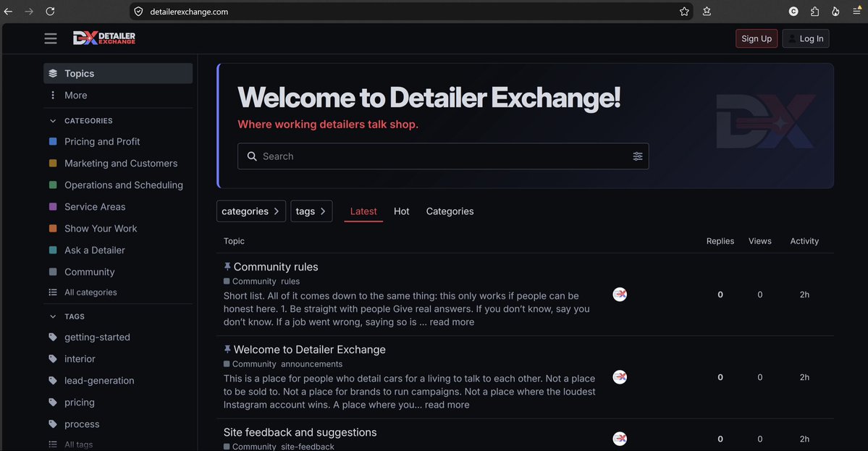Click the Sign Up button
The width and height of the screenshot is (868, 451).
click(x=757, y=38)
